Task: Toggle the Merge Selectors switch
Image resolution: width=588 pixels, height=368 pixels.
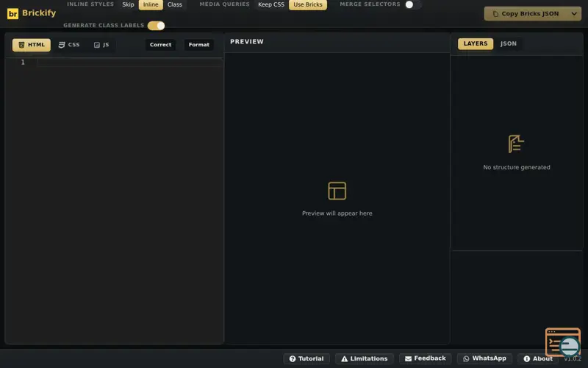Action: (413, 4)
